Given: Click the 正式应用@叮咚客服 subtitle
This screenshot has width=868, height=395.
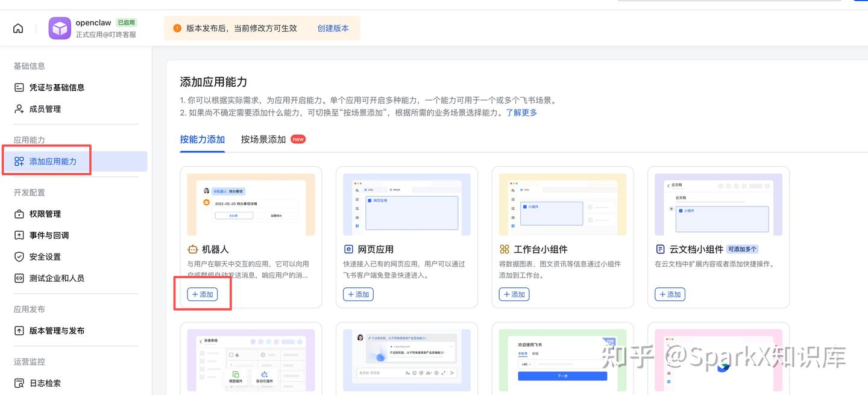Looking at the screenshot, I should pos(106,35).
